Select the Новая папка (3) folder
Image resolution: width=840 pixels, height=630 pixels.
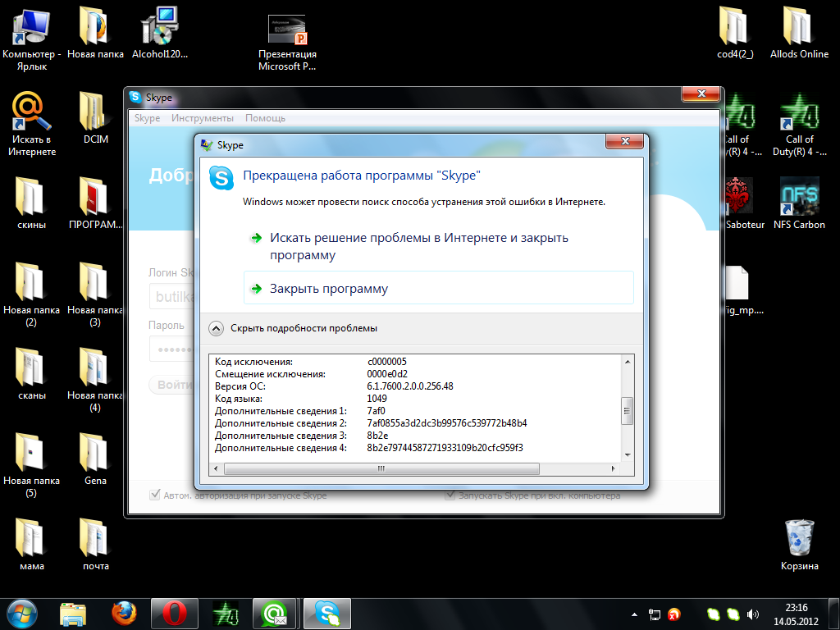(x=95, y=294)
